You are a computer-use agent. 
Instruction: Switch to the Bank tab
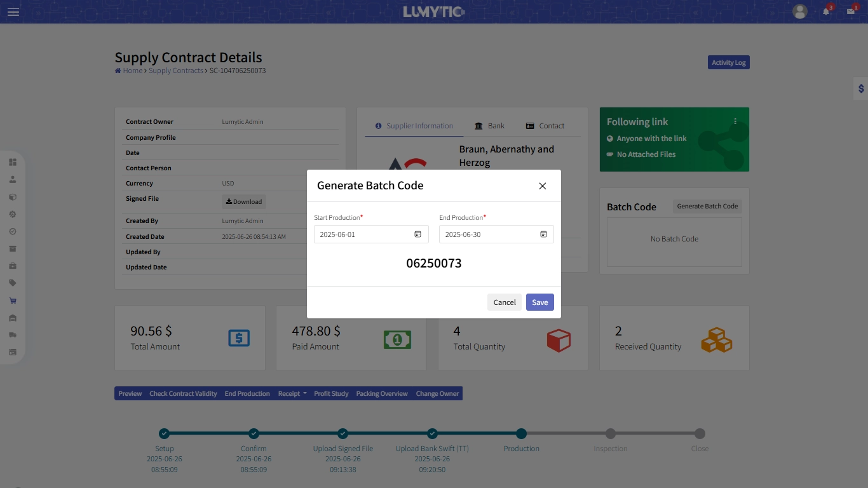(489, 126)
